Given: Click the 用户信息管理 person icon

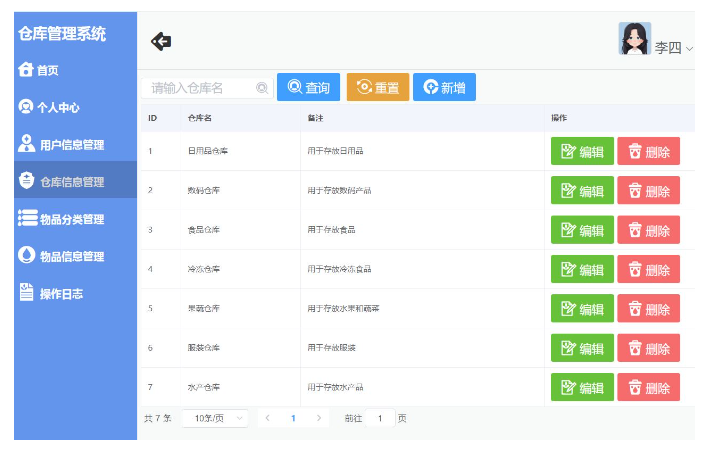Looking at the screenshot, I should pos(26,143).
